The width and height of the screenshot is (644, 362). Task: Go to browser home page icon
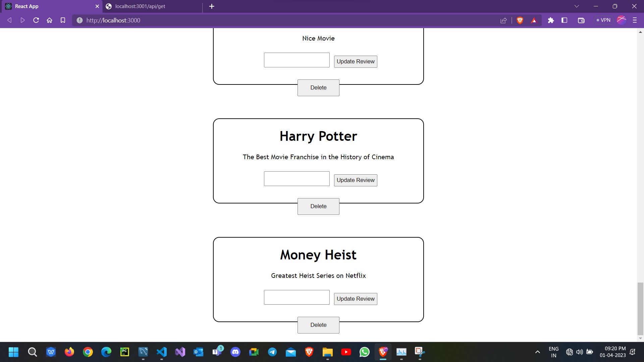click(49, 20)
